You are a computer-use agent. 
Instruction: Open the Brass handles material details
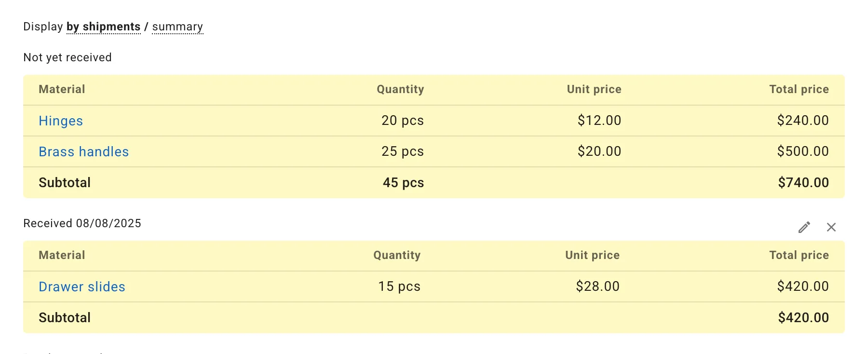click(83, 151)
